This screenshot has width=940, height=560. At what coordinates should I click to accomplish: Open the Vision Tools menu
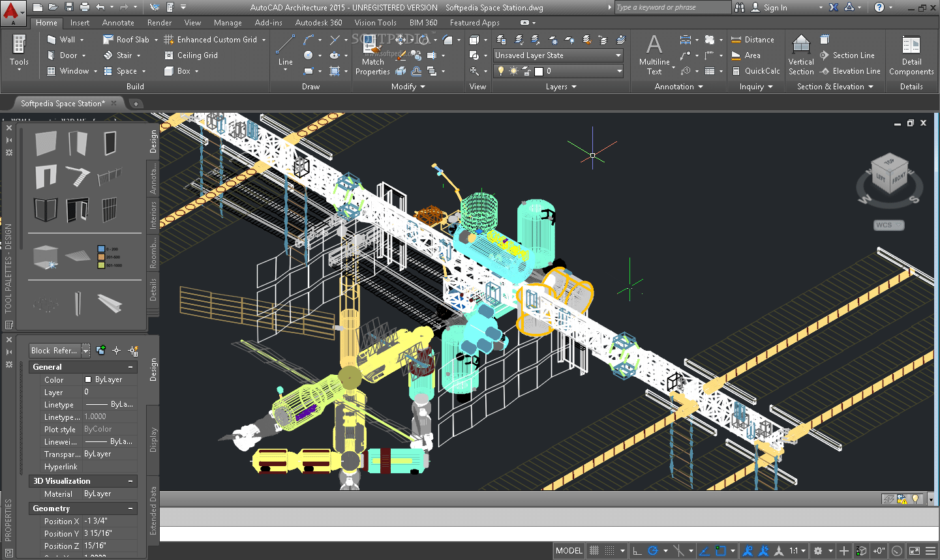[x=375, y=22]
